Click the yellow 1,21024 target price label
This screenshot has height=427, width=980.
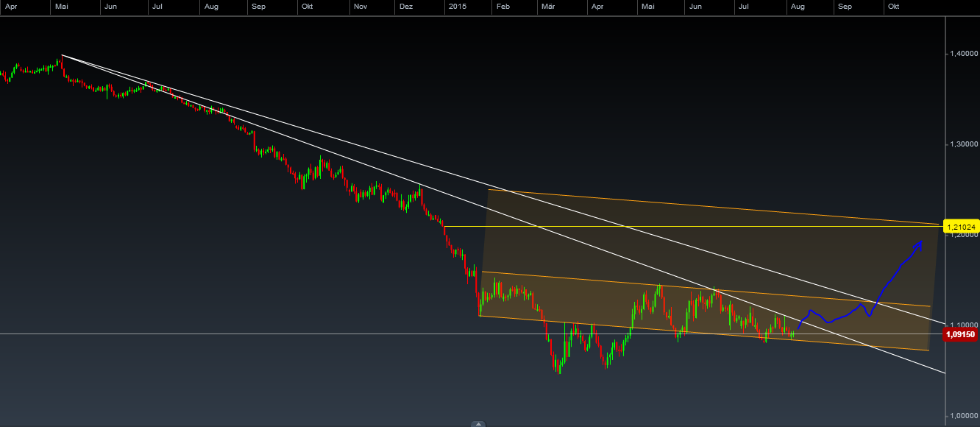962,225
